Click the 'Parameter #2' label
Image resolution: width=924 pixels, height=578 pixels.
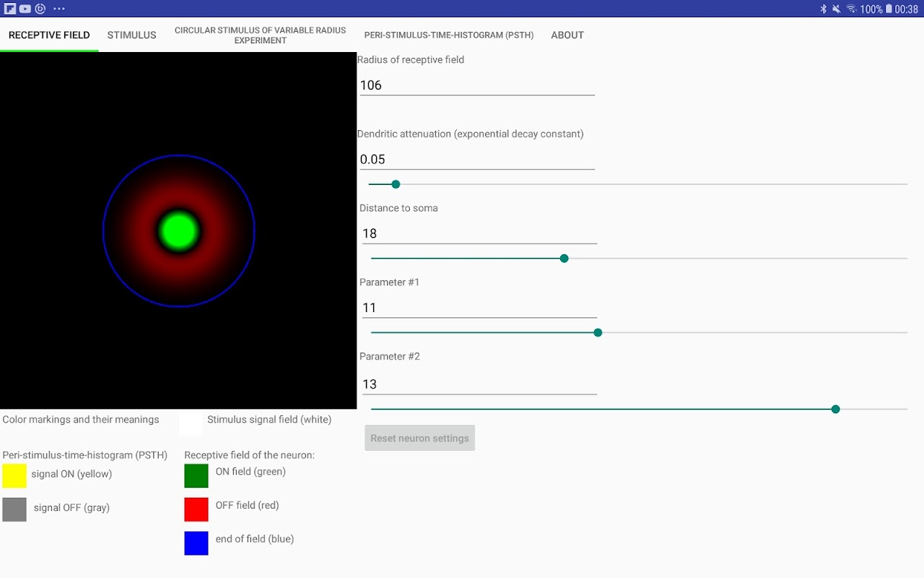[390, 356]
